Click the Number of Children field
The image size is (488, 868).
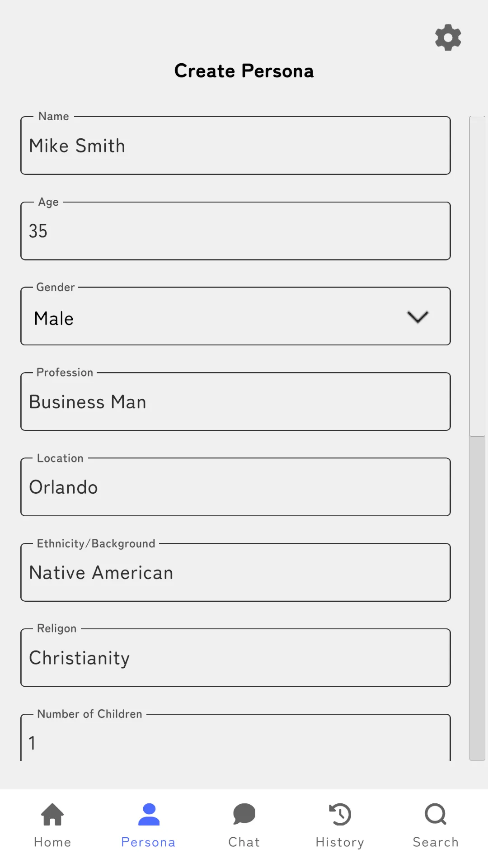[235, 741]
